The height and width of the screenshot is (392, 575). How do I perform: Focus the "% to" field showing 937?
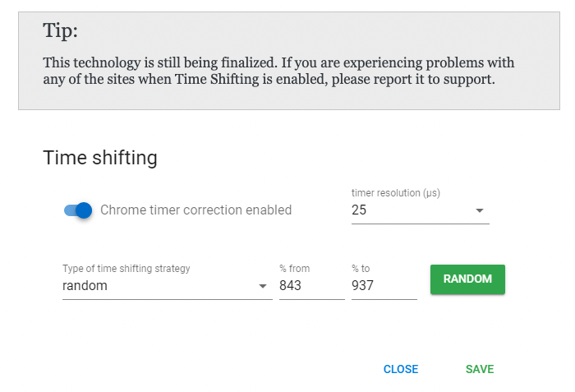click(383, 286)
